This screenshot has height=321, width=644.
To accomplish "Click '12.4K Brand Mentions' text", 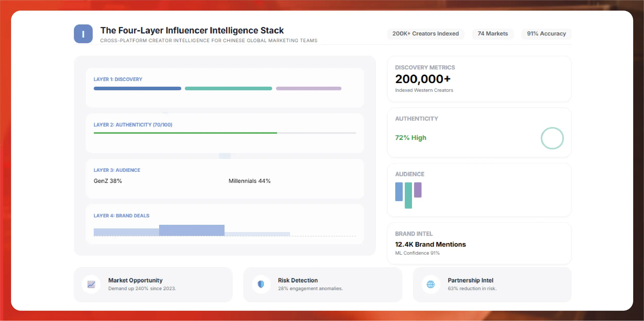I will (x=431, y=244).
